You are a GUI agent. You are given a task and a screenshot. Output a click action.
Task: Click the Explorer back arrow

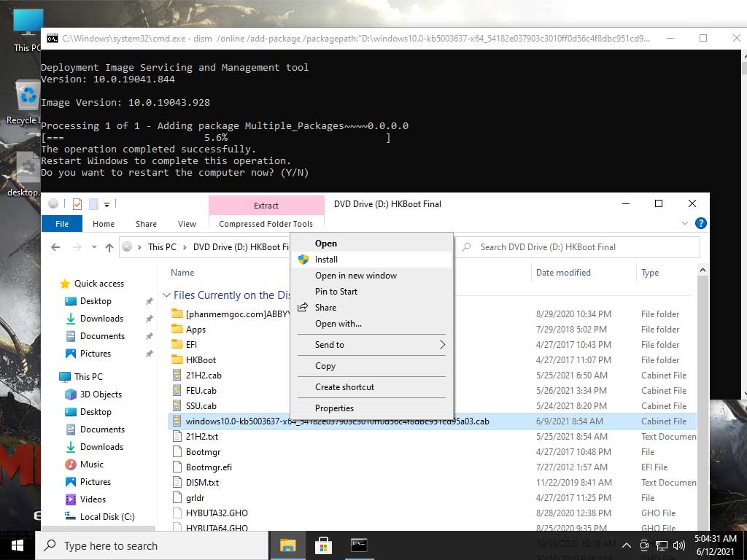pos(55,247)
